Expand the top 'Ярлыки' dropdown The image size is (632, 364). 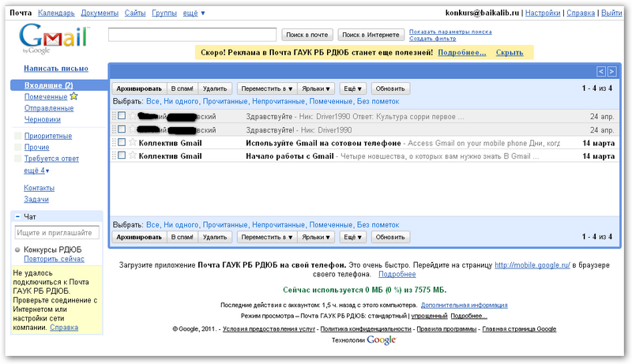tap(318, 88)
